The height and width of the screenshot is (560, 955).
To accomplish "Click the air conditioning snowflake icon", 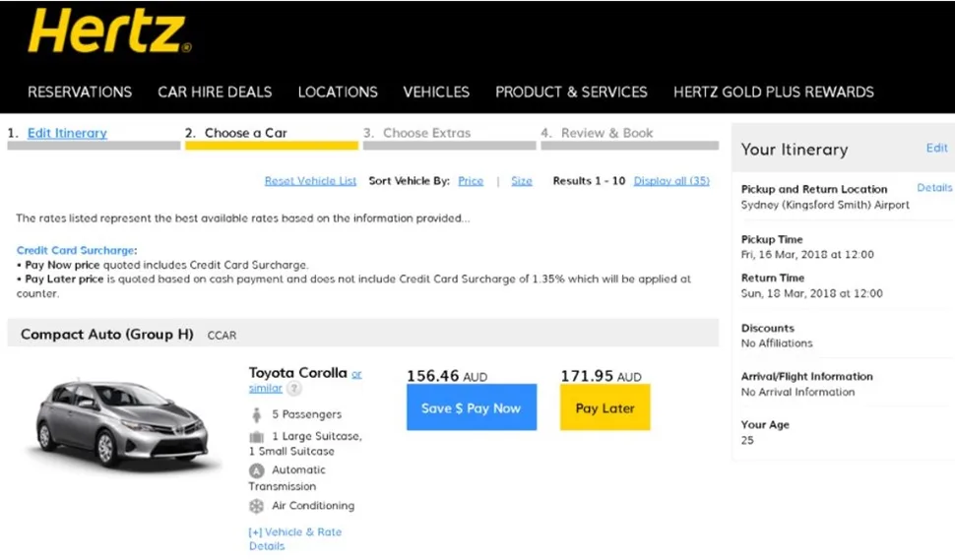I will click(257, 506).
